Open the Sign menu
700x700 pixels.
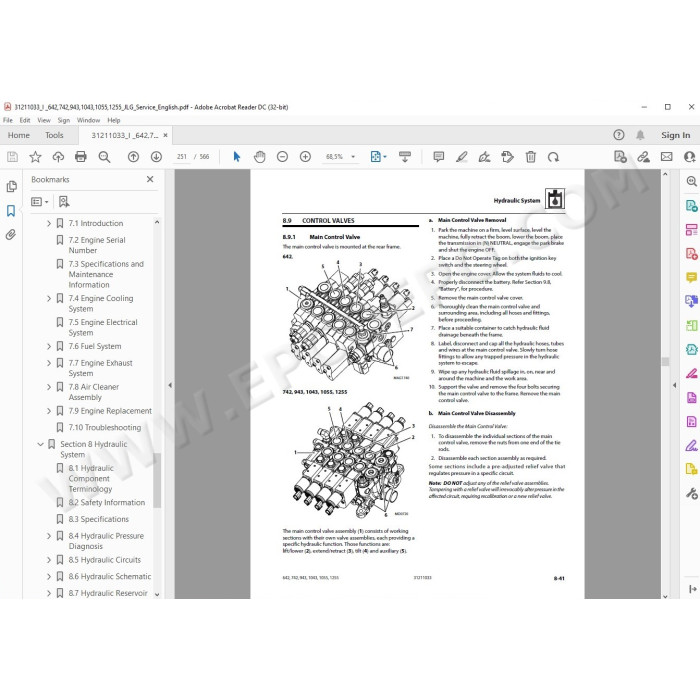[x=63, y=120]
